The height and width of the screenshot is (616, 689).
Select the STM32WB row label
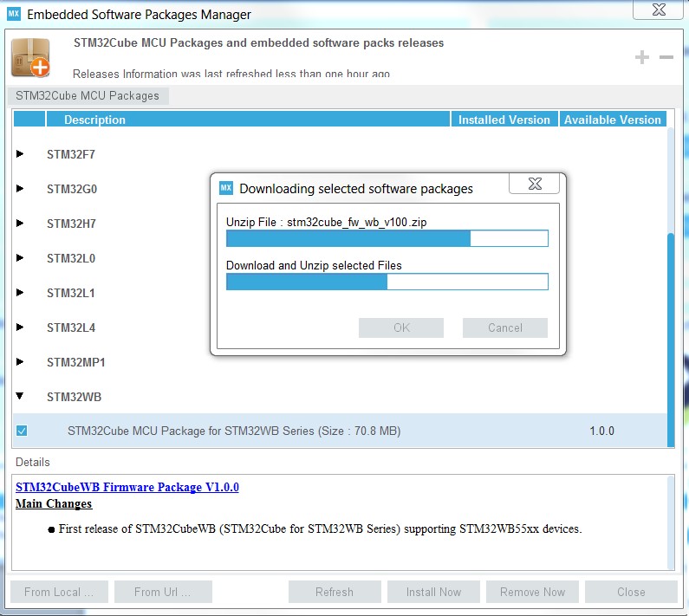click(x=74, y=397)
